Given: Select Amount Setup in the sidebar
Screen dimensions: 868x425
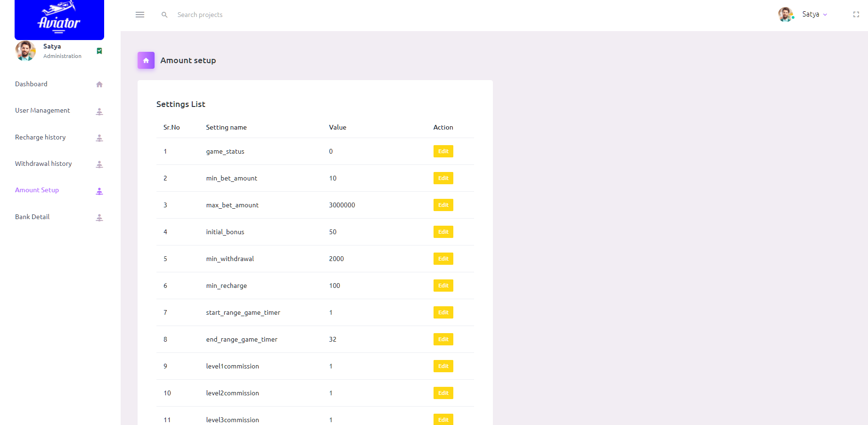Looking at the screenshot, I should click(x=37, y=190).
